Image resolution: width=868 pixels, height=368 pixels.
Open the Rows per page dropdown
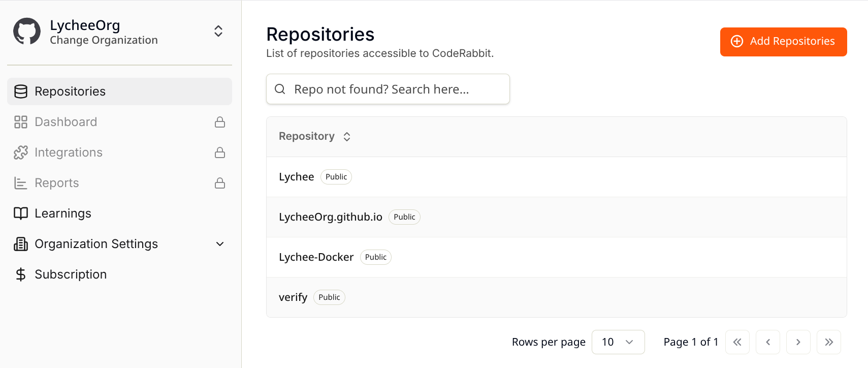[x=618, y=342]
